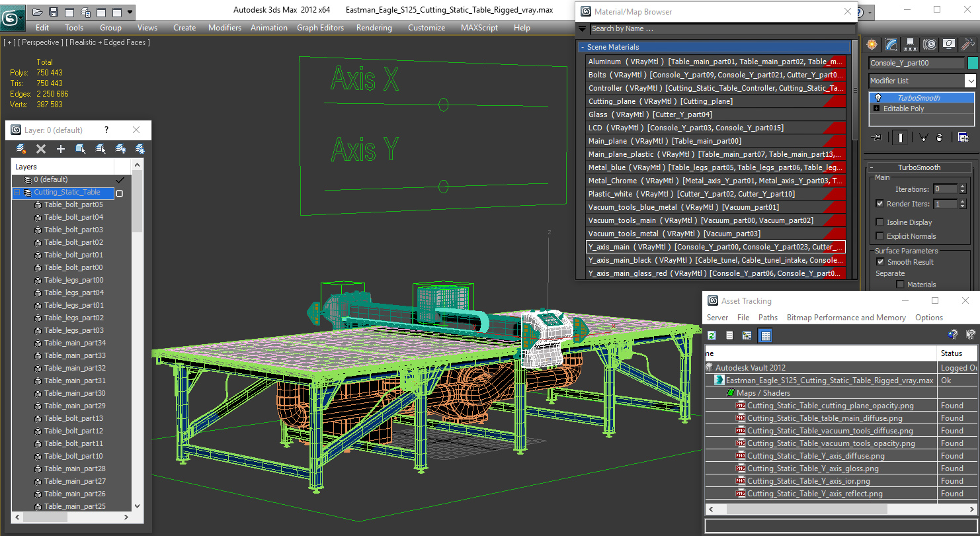980x536 pixels.
Task: Open Bitmap Performance and Memory menu
Action: point(846,318)
